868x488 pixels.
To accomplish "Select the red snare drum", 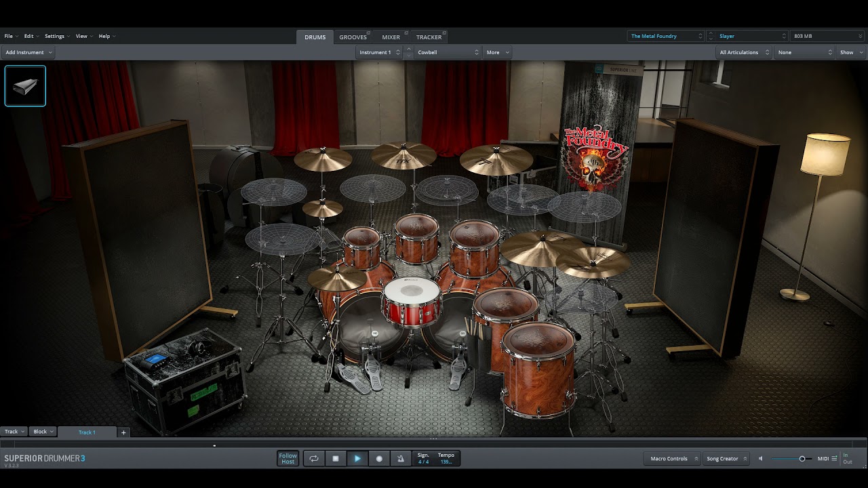I will (412, 302).
